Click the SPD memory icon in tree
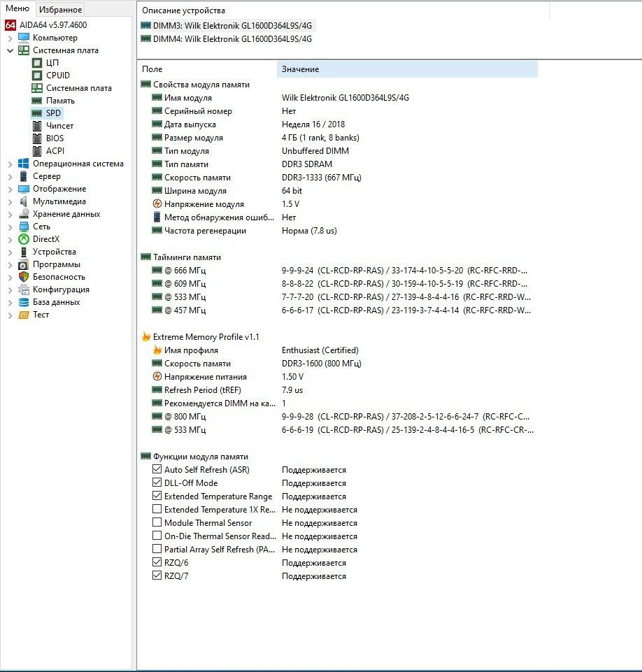The width and height of the screenshot is (642, 672). pos(37,113)
